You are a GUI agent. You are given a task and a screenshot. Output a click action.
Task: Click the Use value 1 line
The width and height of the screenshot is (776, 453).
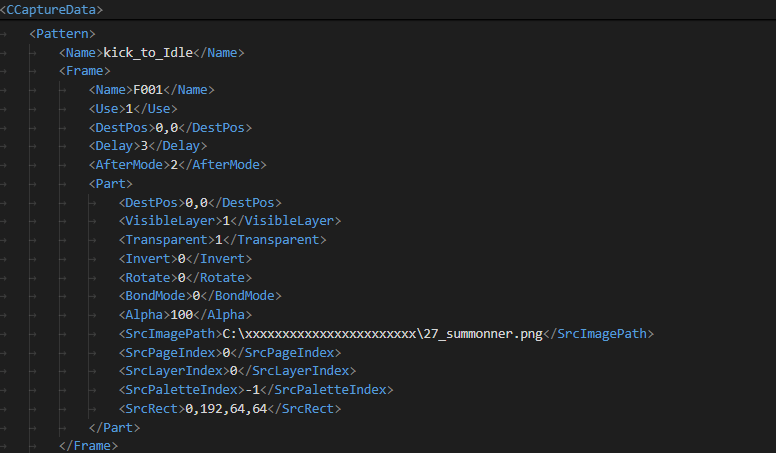[x=133, y=108]
